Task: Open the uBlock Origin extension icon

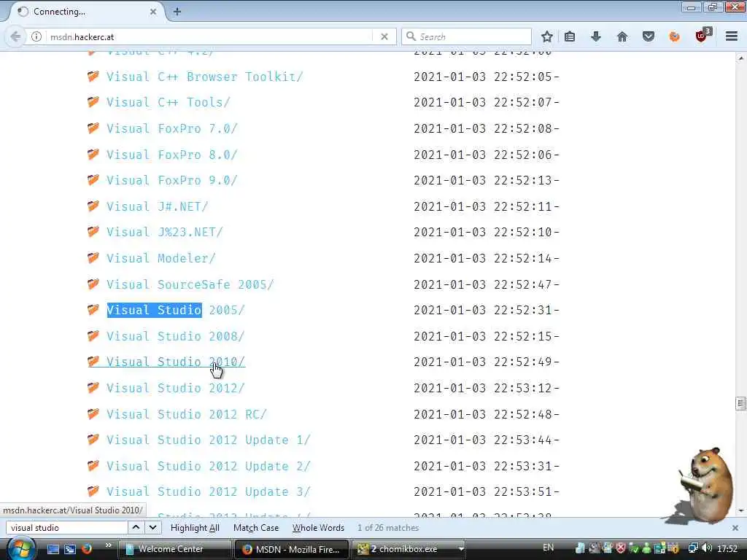Action: click(x=703, y=36)
